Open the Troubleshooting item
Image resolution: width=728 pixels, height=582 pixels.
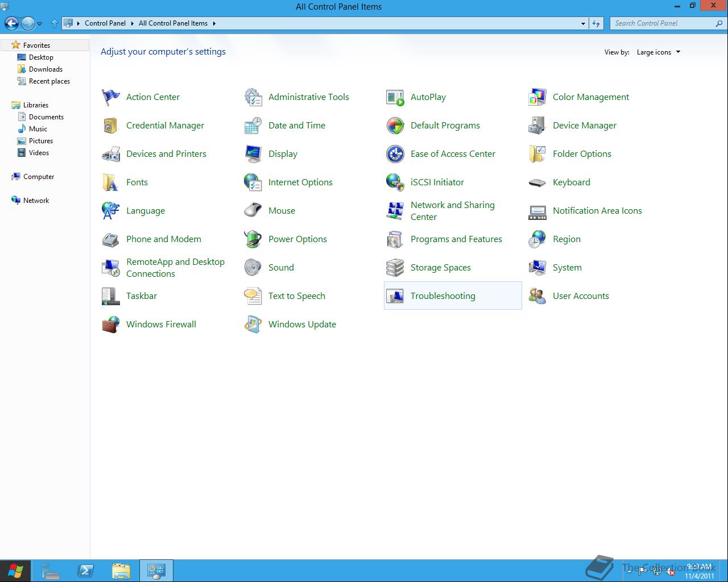click(x=453, y=296)
